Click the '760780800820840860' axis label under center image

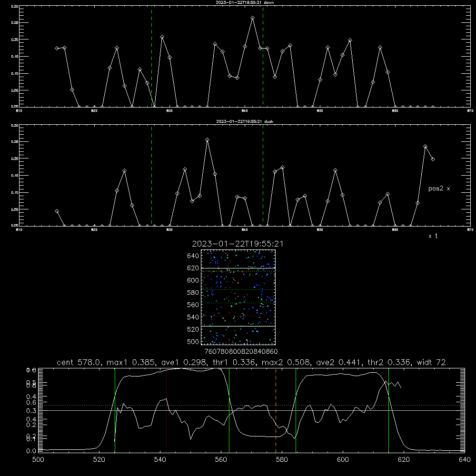(x=241, y=352)
